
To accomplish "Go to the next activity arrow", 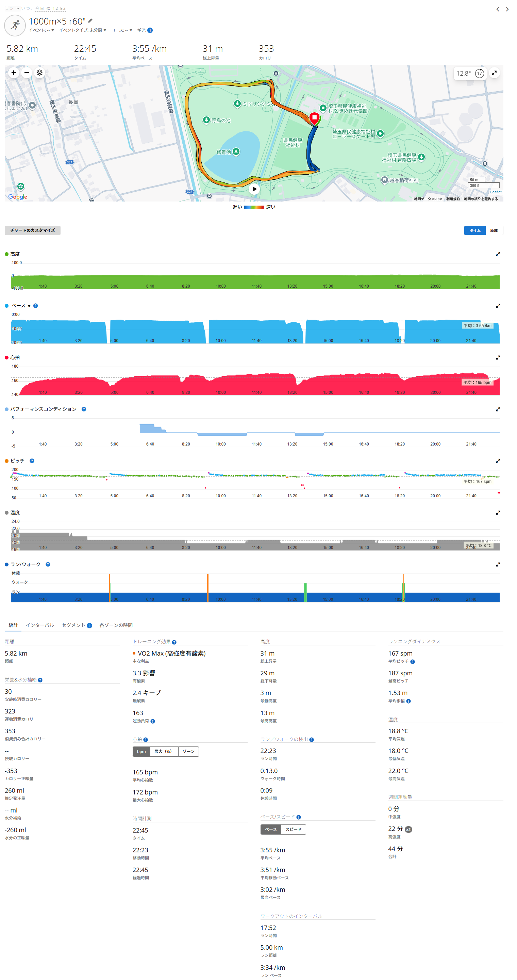I will (507, 9).
